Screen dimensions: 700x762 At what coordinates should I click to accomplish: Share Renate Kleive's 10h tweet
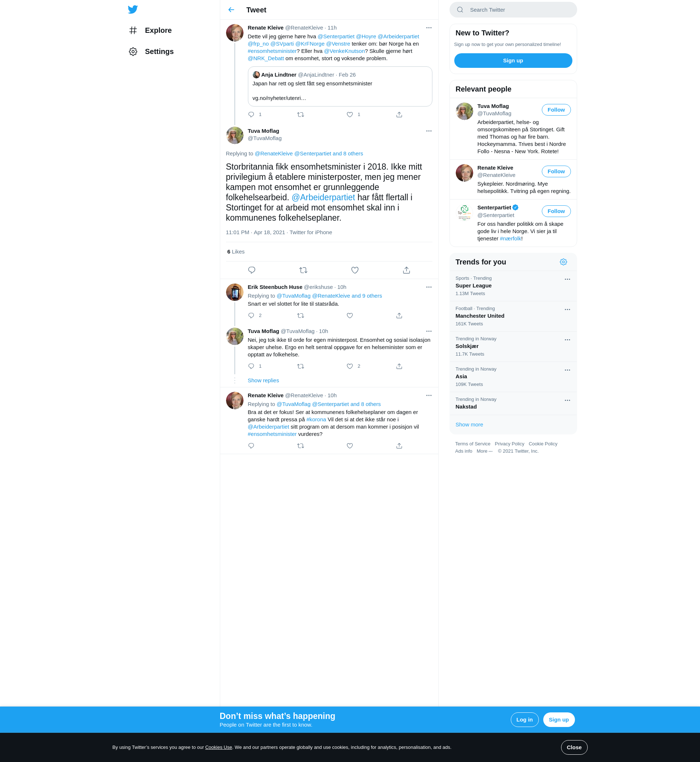(399, 446)
